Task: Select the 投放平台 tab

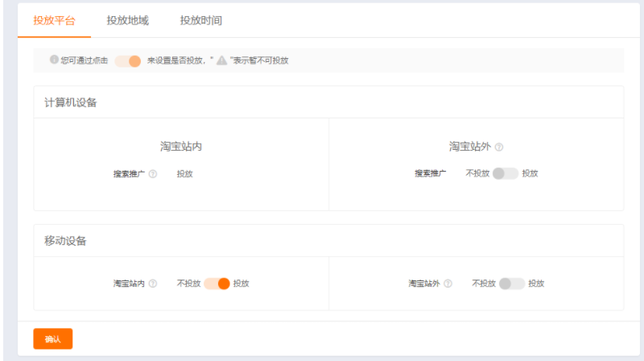Action: pyautogui.click(x=54, y=20)
